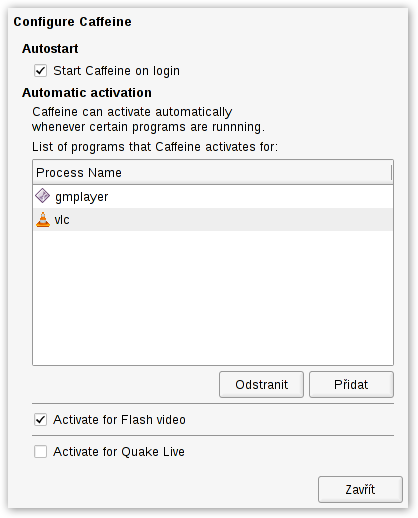418x518 pixels.
Task: Click the 'Start Caffeine on login' label text
Action: 116,71
